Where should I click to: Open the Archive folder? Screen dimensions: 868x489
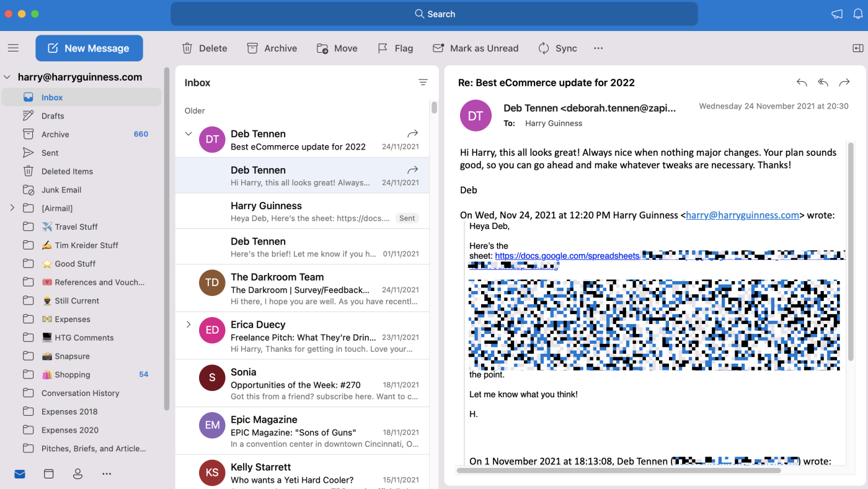click(81, 134)
